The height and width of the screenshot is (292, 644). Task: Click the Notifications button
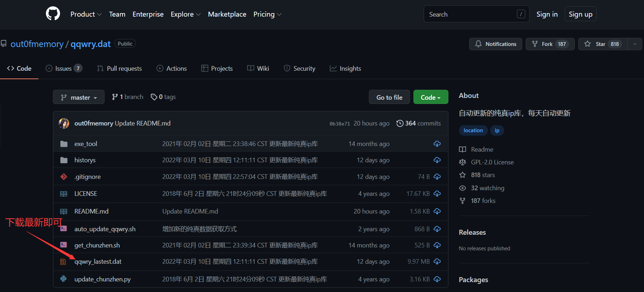tap(496, 44)
